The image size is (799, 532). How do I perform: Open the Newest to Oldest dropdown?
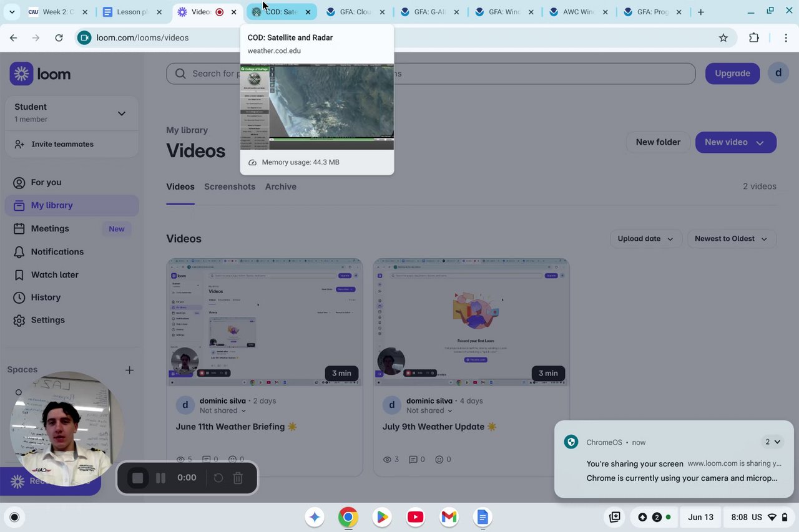point(731,239)
